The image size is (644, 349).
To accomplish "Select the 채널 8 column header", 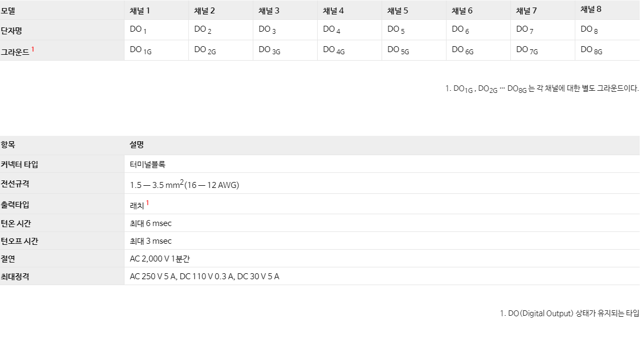I will click(x=591, y=9).
